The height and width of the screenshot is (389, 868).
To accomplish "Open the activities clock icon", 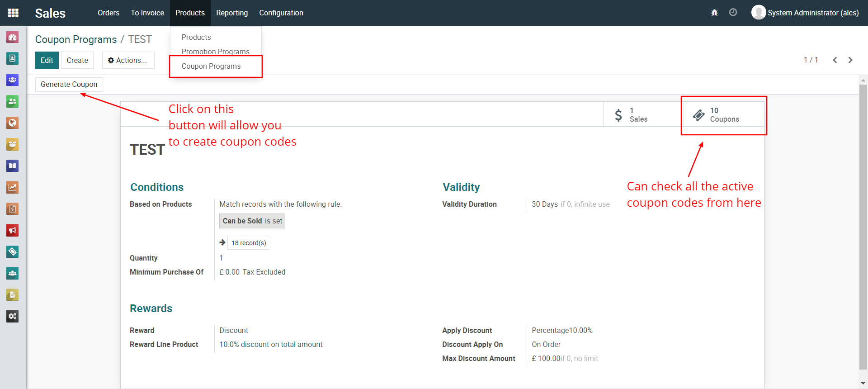I will [733, 13].
